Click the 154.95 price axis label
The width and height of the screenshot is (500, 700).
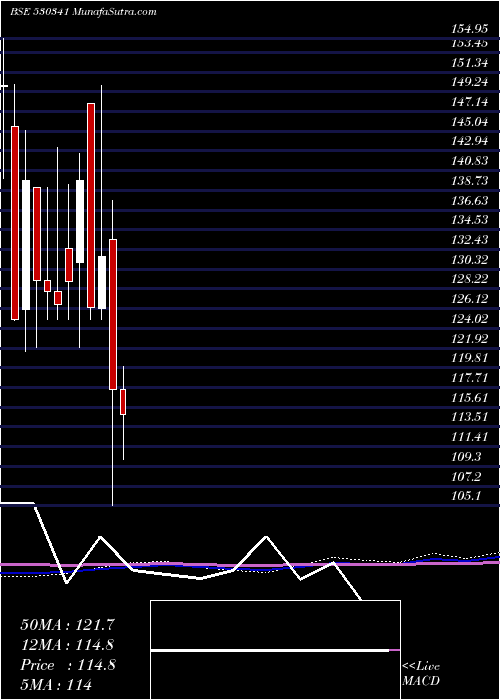tap(470, 30)
